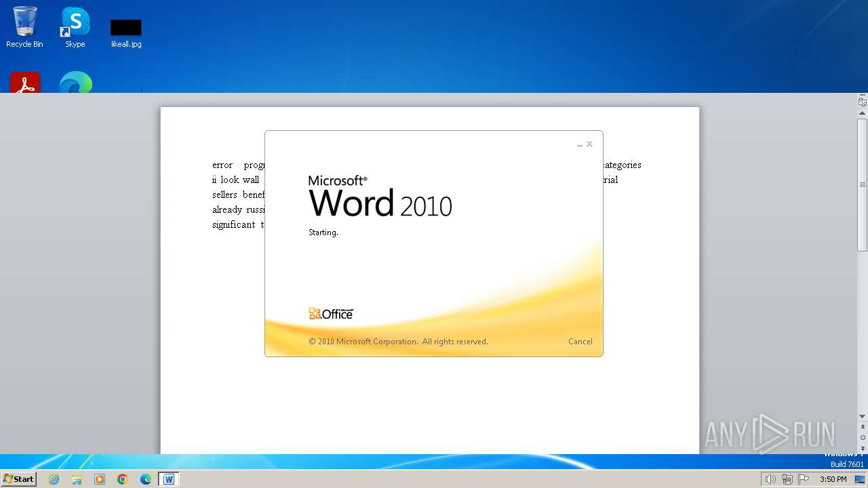Go to next page double-arrow button
868x488 pixels.
tap(863, 448)
